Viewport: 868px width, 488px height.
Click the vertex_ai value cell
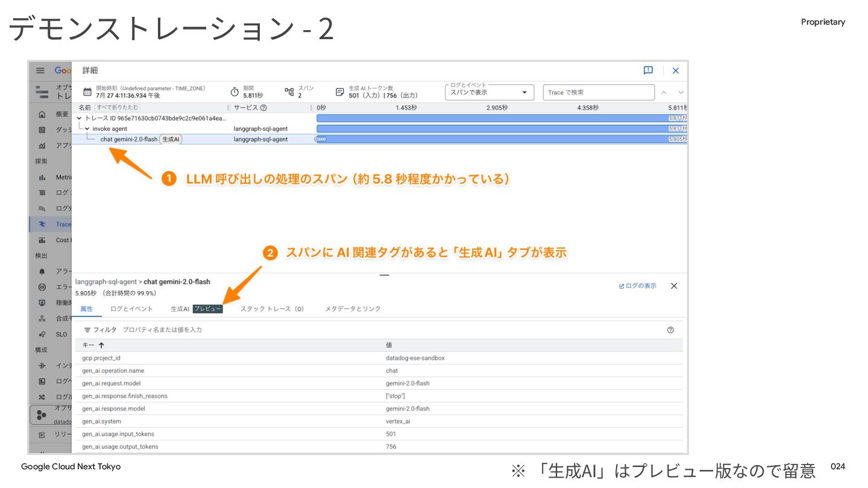coord(398,421)
